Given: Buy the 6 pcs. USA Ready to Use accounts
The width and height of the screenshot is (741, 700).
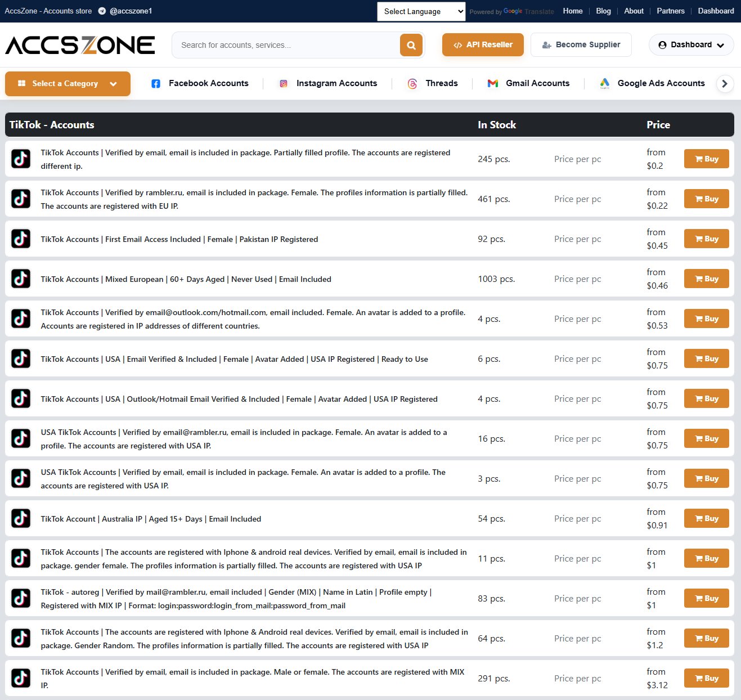Looking at the screenshot, I should (707, 358).
